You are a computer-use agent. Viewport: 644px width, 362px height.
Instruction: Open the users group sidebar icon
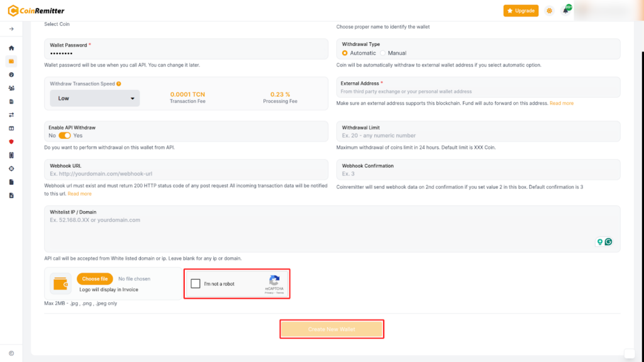click(x=11, y=88)
